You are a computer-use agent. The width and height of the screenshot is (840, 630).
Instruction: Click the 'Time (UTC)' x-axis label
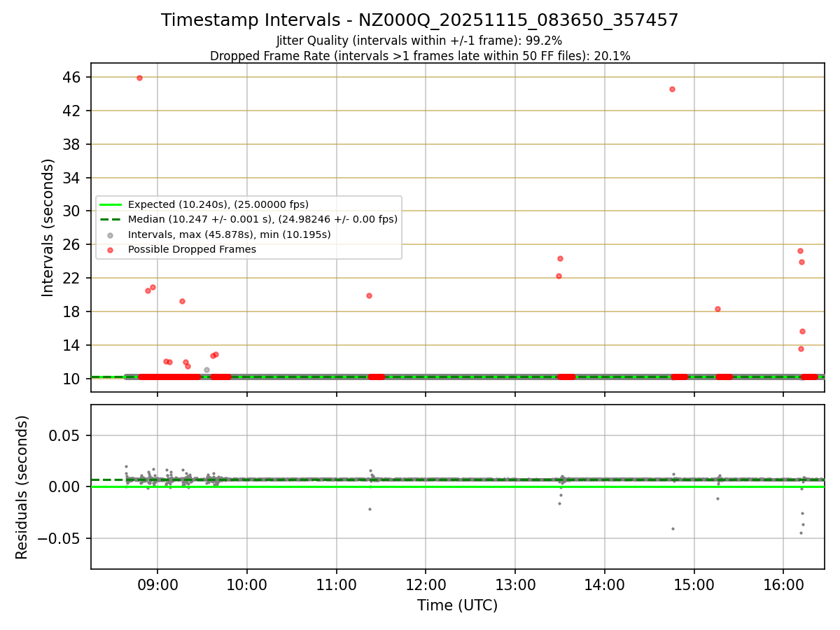pyautogui.click(x=457, y=605)
